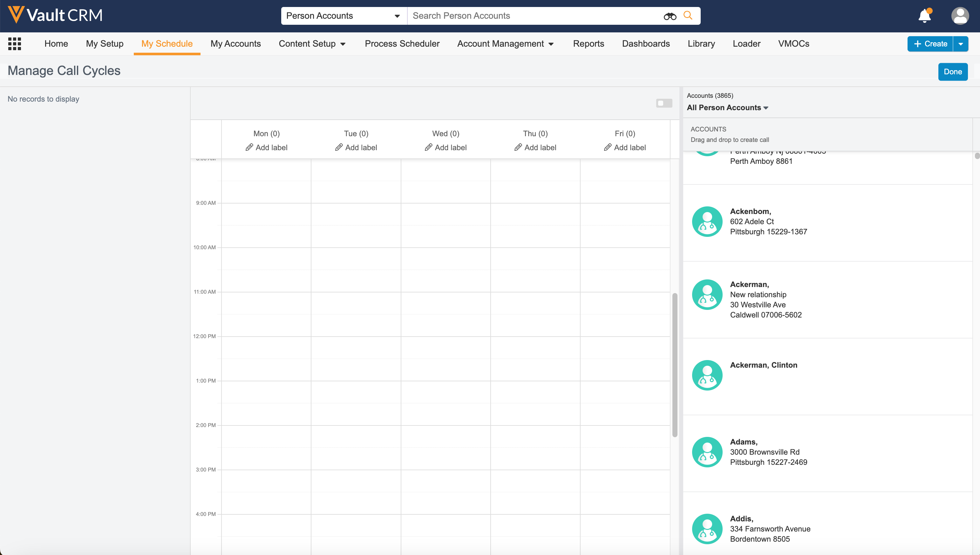Open the All Person Accounts filter dropdown
The height and width of the screenshot is (555, 980).
(727, 108)
